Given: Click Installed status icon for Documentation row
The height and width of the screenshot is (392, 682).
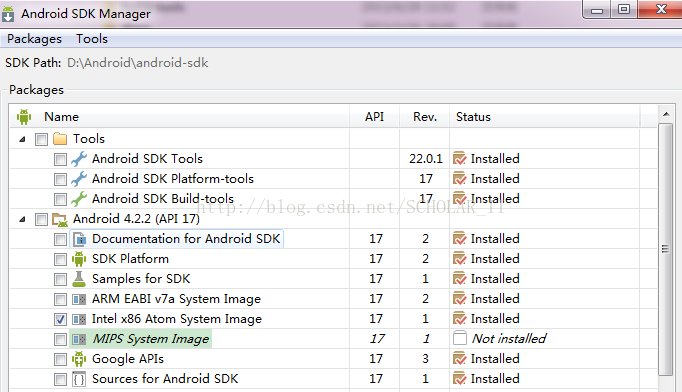Looking at the screenshot, I should coord(459,239).
